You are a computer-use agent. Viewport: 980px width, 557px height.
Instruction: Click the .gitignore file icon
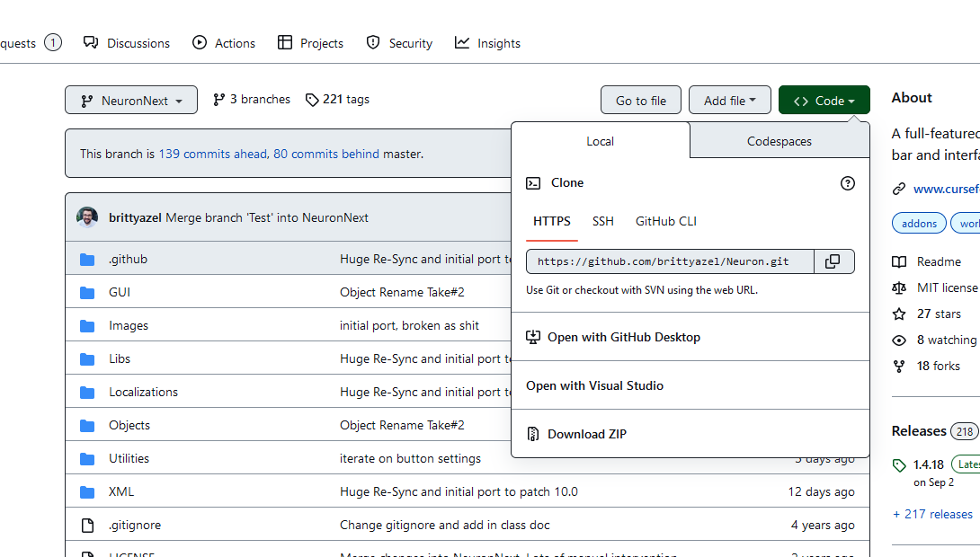point(87,526)
